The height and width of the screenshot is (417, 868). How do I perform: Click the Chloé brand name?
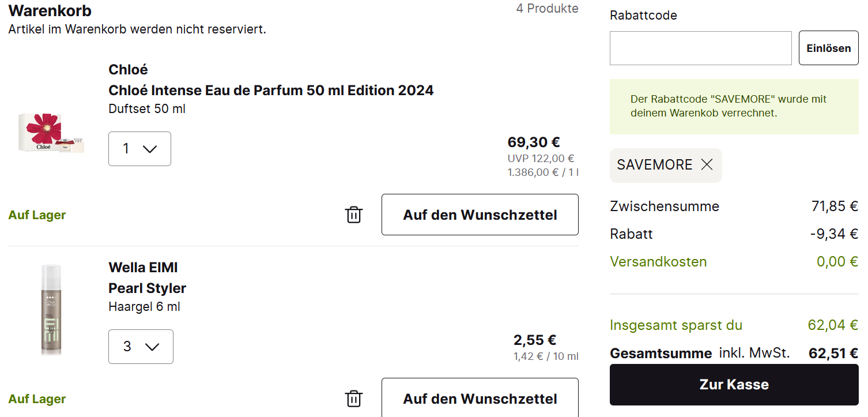128,70
